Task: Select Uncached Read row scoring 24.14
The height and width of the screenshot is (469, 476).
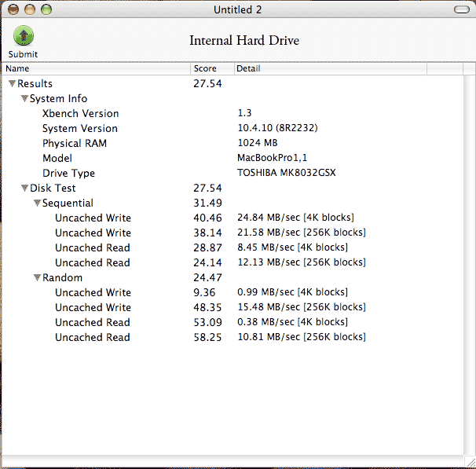Action: tap(233, 262)
